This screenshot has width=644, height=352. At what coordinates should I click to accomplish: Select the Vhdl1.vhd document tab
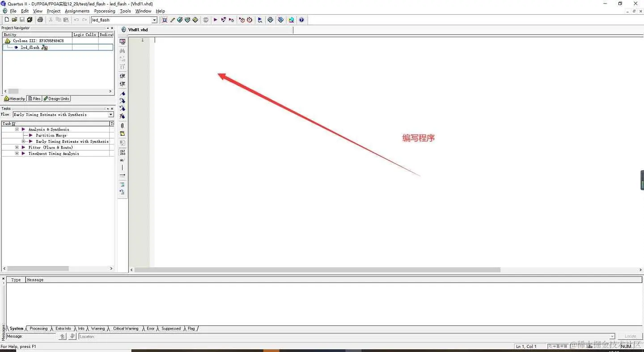pyautogui.click(x=138, y=30)
